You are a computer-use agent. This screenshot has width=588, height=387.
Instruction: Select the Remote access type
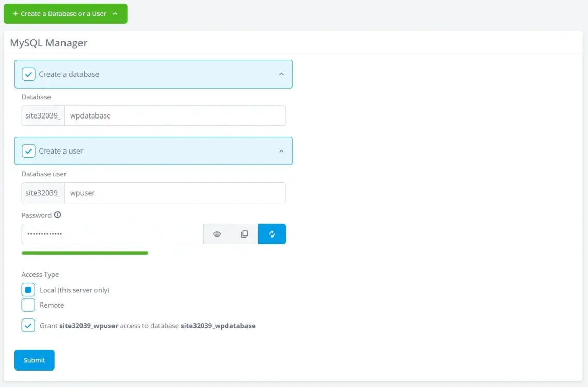tap(28, 305)
